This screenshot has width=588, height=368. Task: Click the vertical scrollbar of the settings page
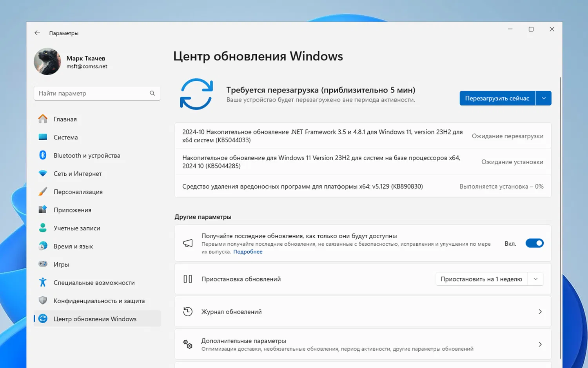(561, 218)
